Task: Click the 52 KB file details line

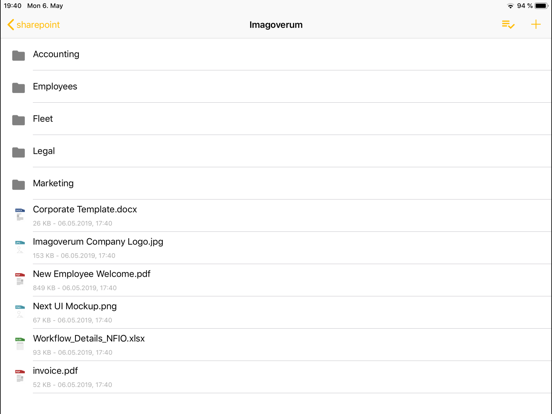Action: [x=73, y=385]
